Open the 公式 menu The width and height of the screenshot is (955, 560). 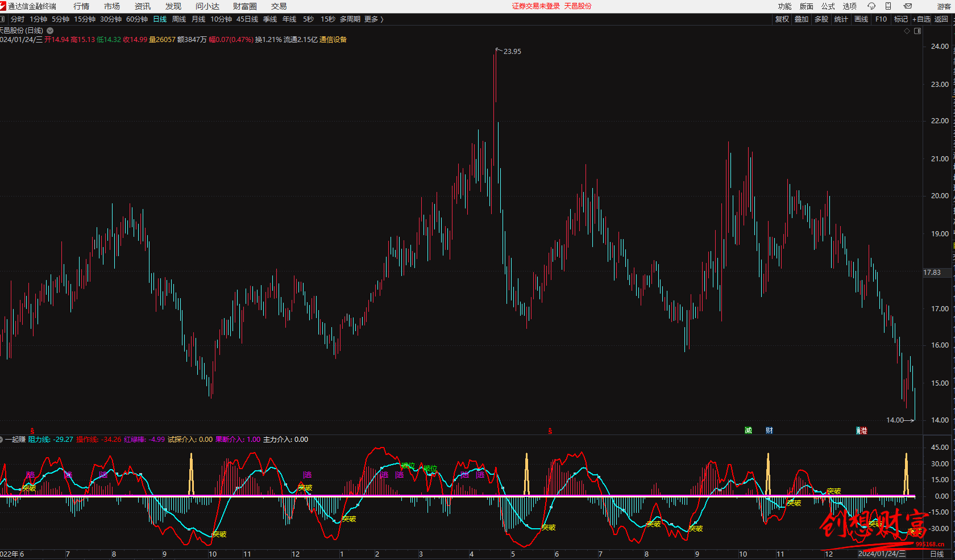click(x=828, y=6)
